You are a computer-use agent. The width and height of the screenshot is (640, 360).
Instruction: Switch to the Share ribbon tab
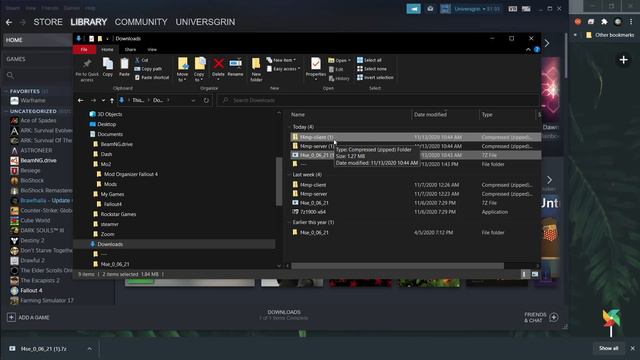[x=130, y=49]
